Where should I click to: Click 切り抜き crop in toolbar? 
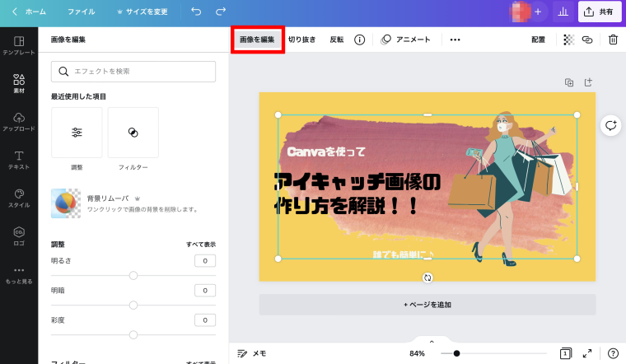click(301, 40)
